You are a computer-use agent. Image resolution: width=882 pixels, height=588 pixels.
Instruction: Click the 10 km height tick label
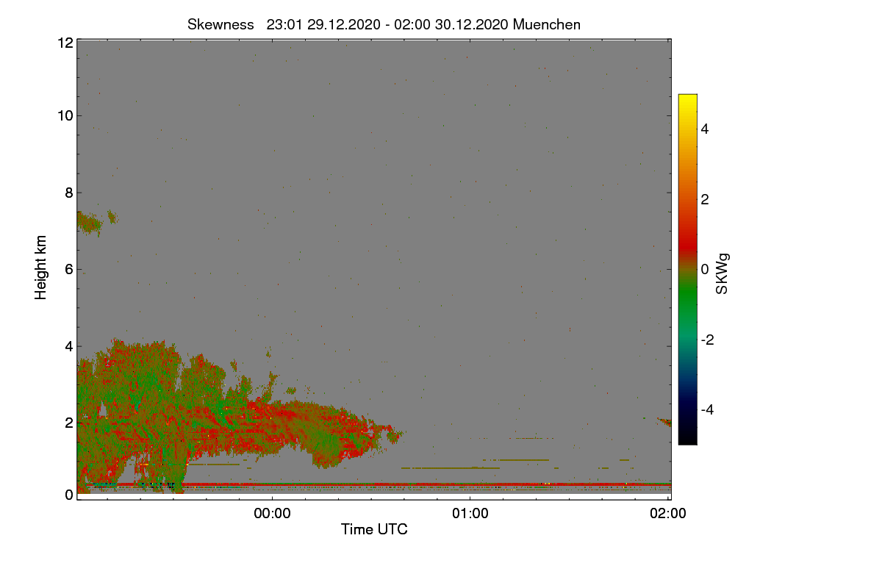pyautogui.click(x=64, y=115)
